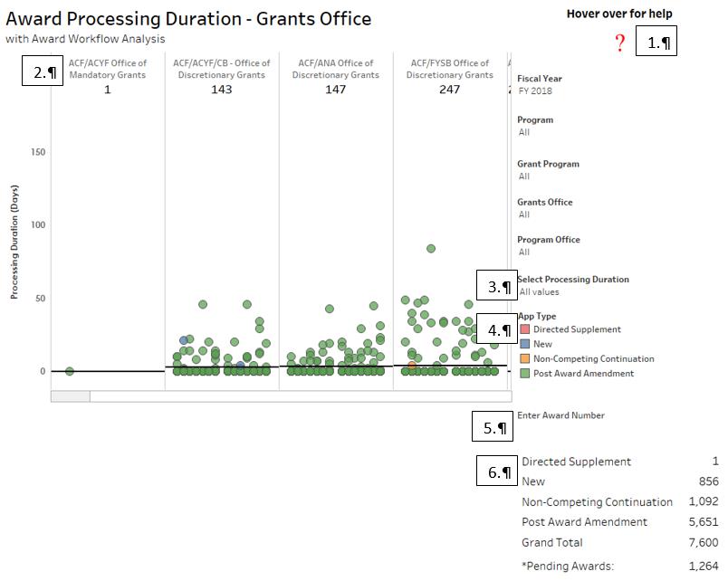Select the orange data point in the FYSB column
This screenshot has width=728, height=581.
pyautogui.click(x=412, y=366)
